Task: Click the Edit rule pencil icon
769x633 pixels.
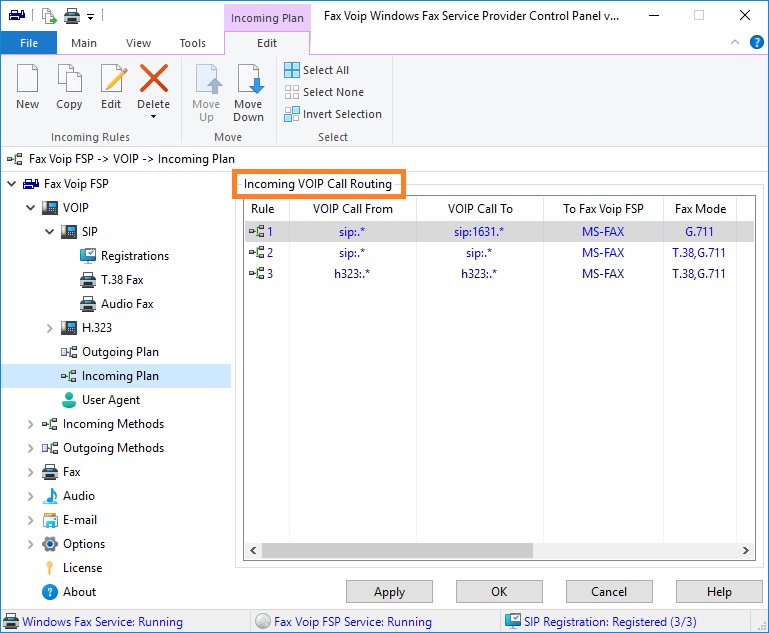Action: (x=114, y=78)
